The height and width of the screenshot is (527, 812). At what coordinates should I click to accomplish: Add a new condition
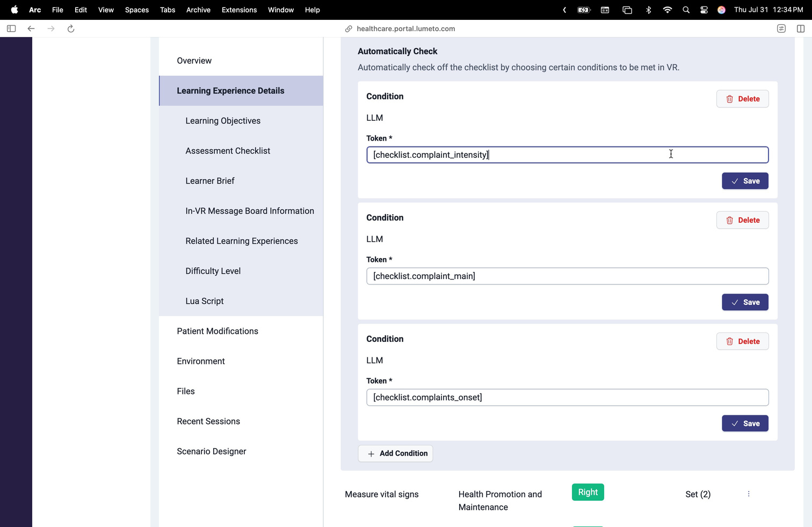tap(395, 453)
